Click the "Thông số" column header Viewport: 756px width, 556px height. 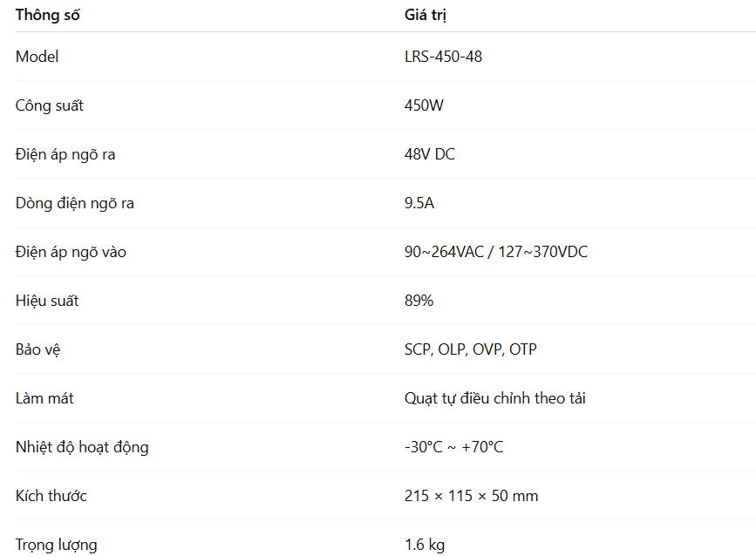pyautogui.click(x=47, y=15)
